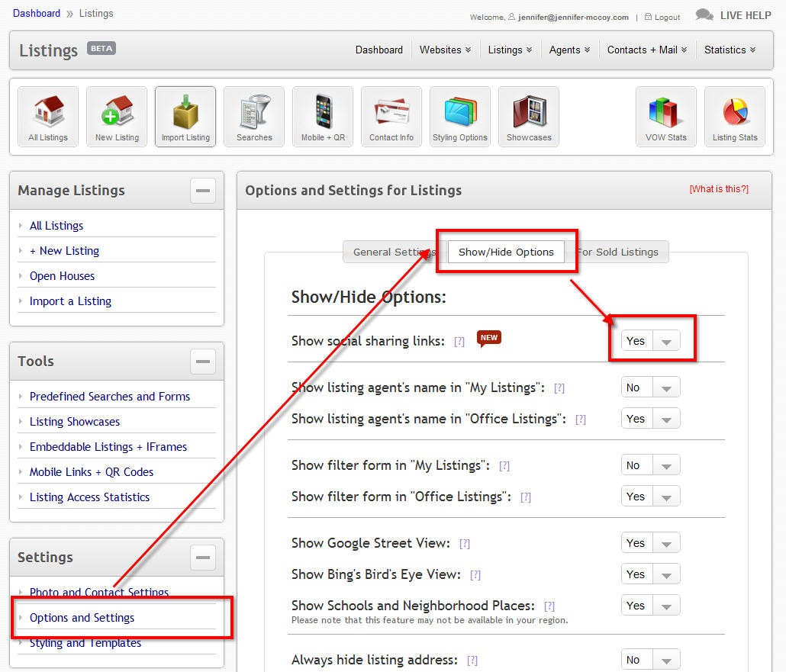This screenshot has height=672, width=786.
Task: Switch to the For Sold Listings tab
Action: pos(618,252)
